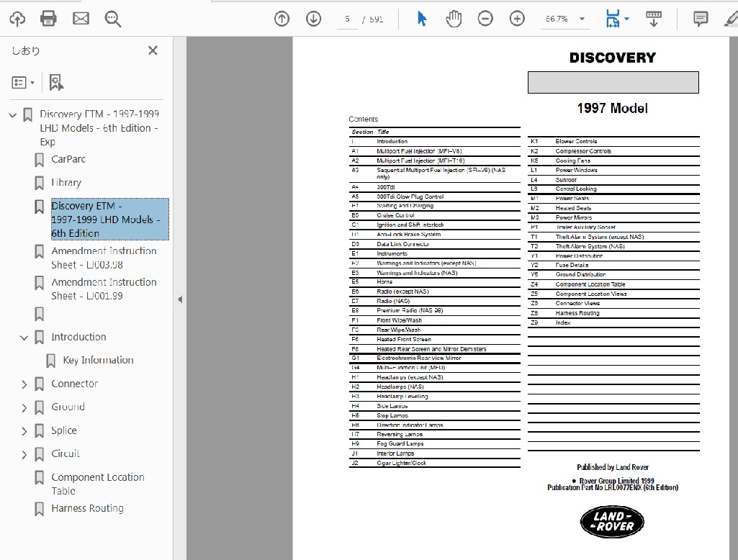738x560 pixels.
Task: Click the find current bookmark icon
Action: point(56,82)
